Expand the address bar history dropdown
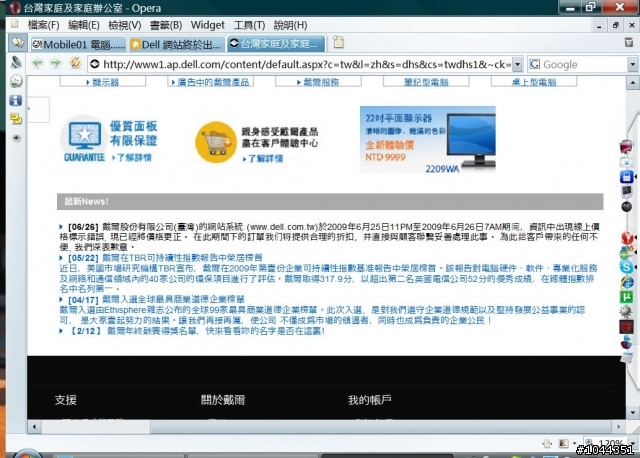 (518, 64)
